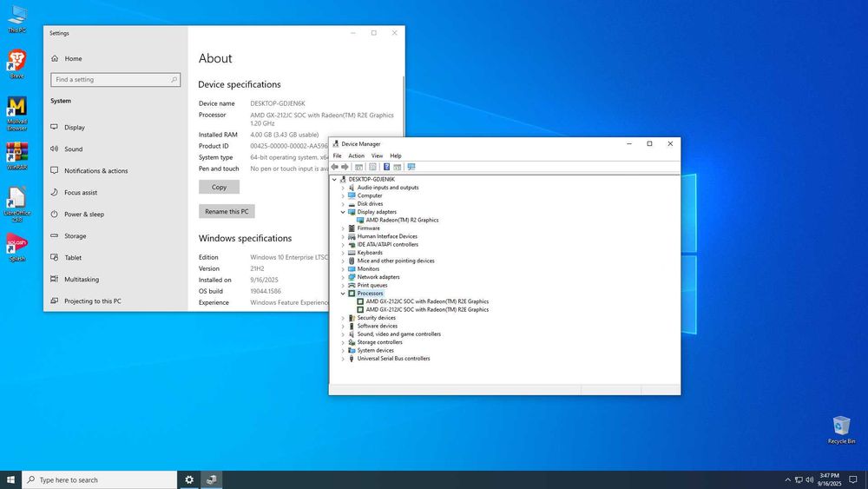The height and width of the screenshot is (489, 868).
Task: Go to Home in the Settings window
Action: [x=67, y=58]
